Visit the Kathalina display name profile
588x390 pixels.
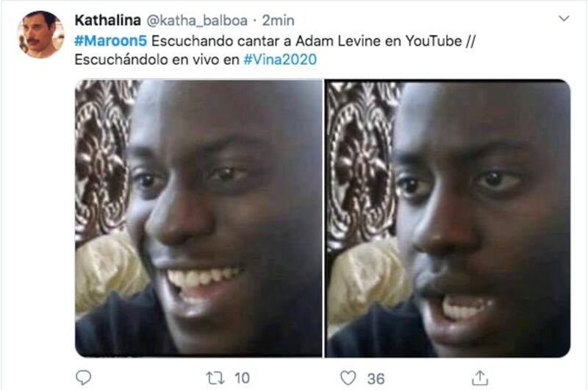pyautogui.click(x=107, y=21)
